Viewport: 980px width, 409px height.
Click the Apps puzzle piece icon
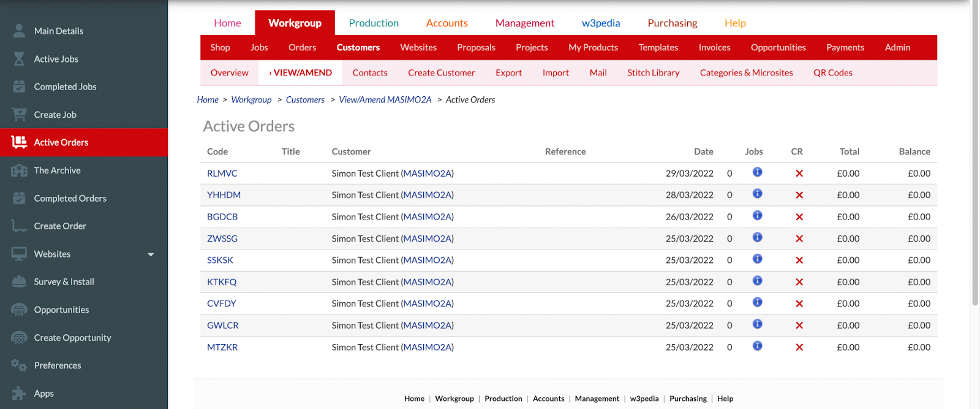(x=19, y=393)
